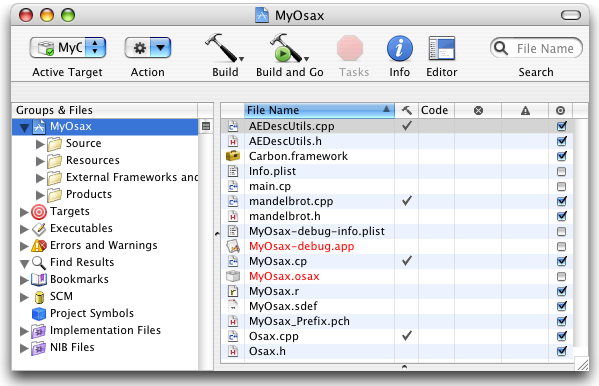Click the warnings triangle column header
Image resolution: width=599 pixels, height=386 pixels.
pyautogui.click(x=525, y=110)
